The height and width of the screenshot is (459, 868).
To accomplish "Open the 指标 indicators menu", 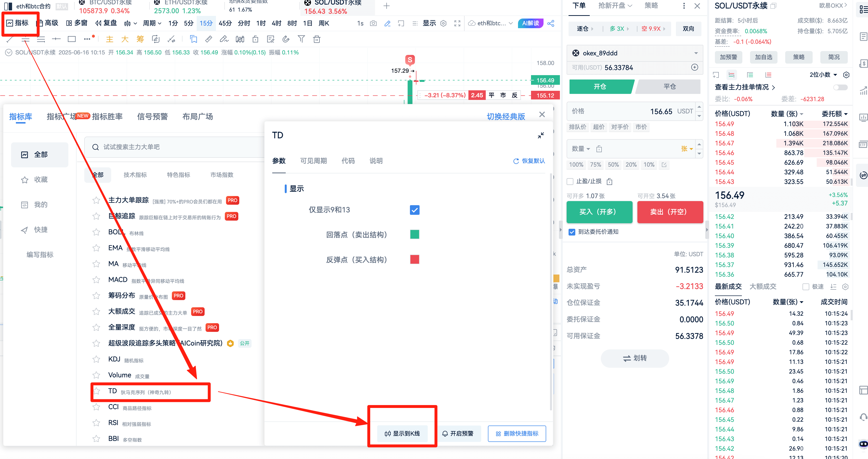I will coord(18,23).
